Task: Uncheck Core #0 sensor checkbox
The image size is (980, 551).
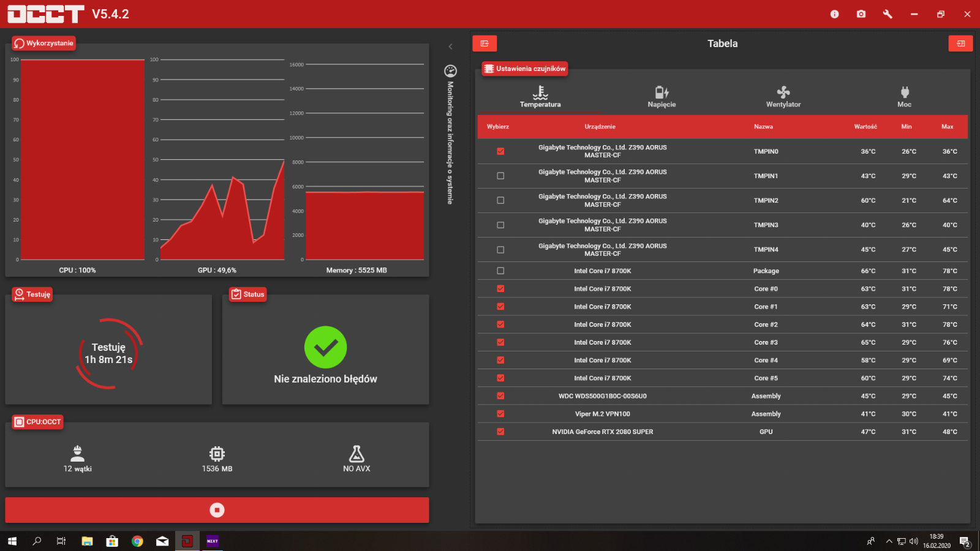Action: (x=500, y=288)
